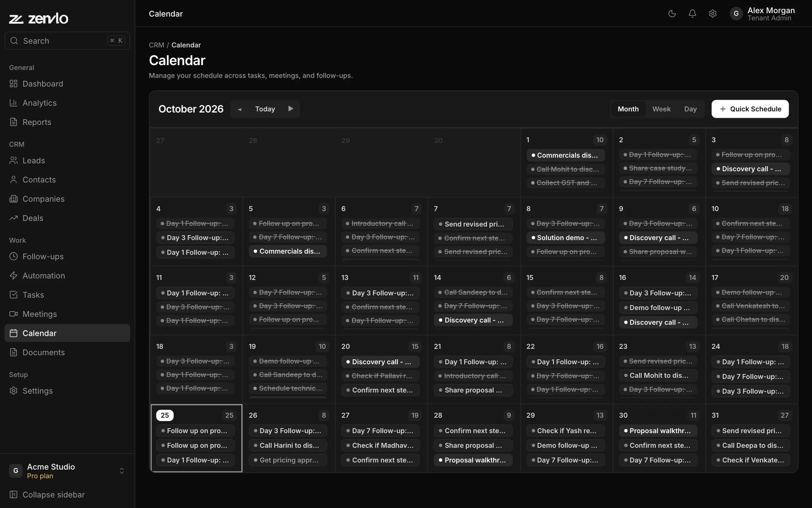Switch to Week view
Viewport: 812px width, 508px height.
(x=661, y=109)
